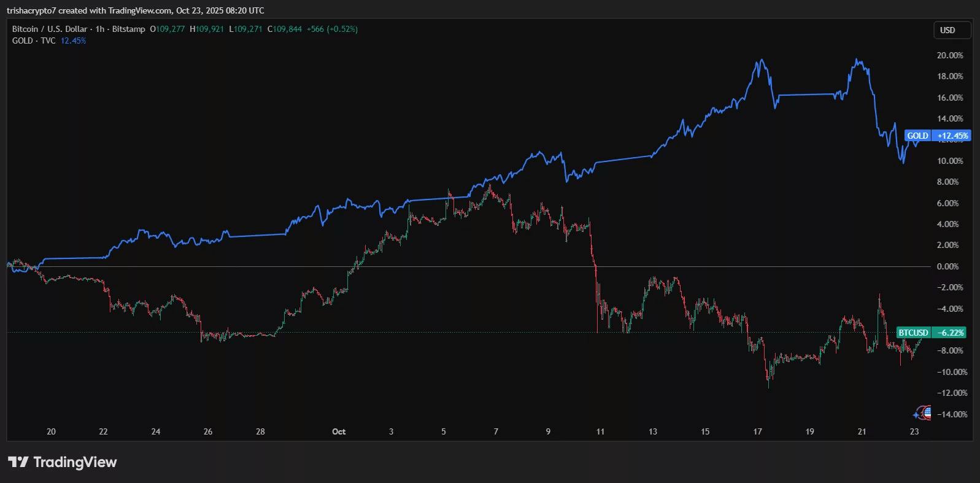This screenshot has height=483, width=980.
Task: Click the 23 date label on time axis
Action: pyautogui.click(x=914, y=431)
